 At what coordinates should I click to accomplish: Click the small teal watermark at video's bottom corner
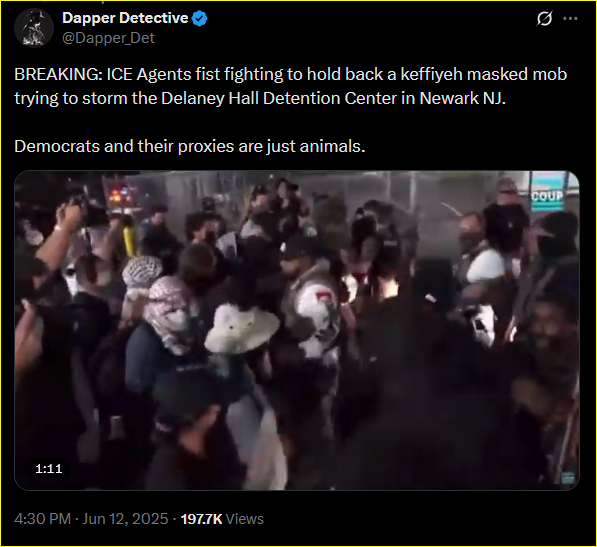[x=568, y=477]
